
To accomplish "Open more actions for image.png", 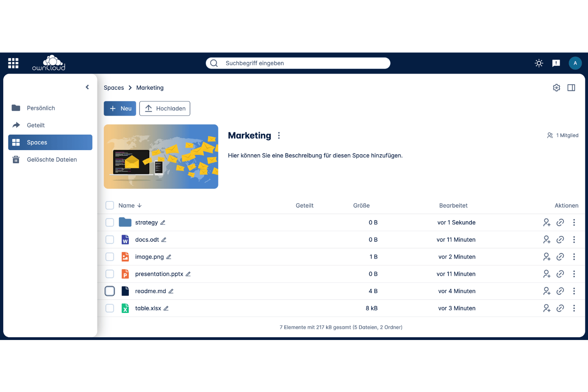I will [x=574, y=257].
